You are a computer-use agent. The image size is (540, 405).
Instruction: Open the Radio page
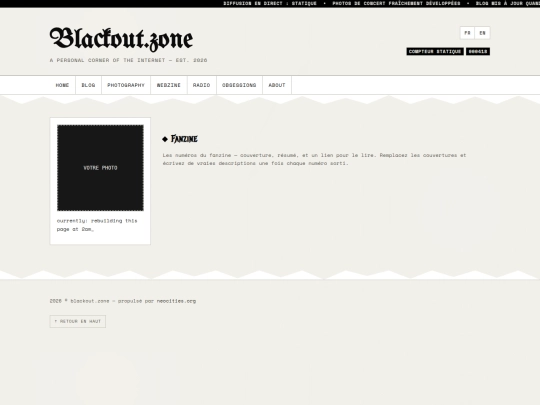coord(202,85)
